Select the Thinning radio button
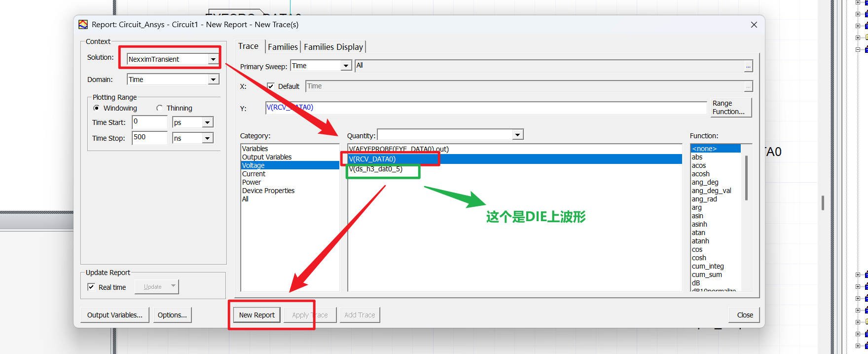The image size is (868, 354). [159, 108]
